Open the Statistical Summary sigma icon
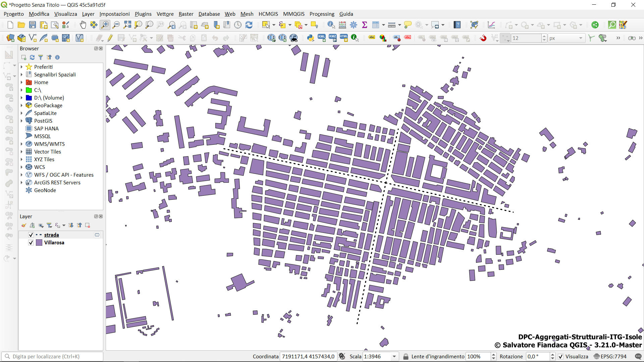 (x=365, y=25)
